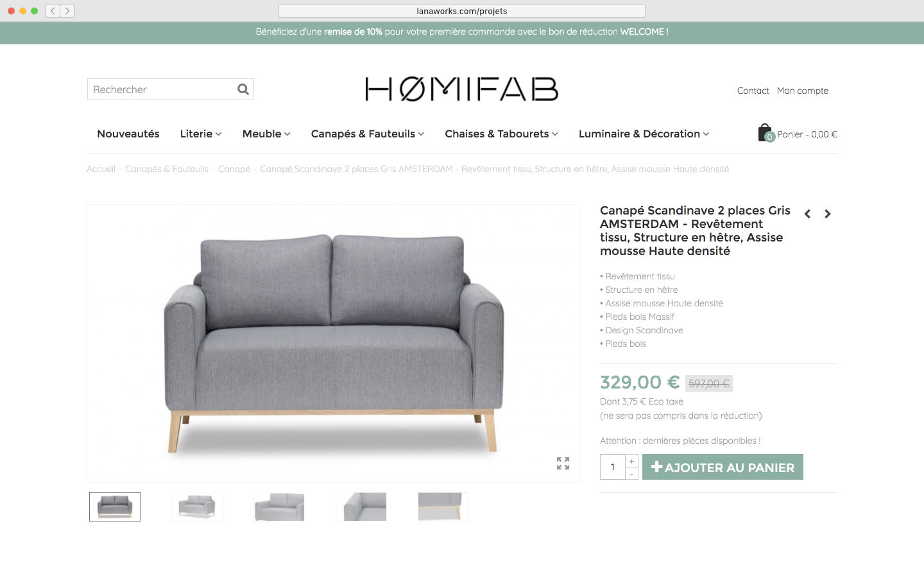Expand the Literie dropdown menu
Image resolution: width=924 pixels, height=578 pixels.
[201, 134]
